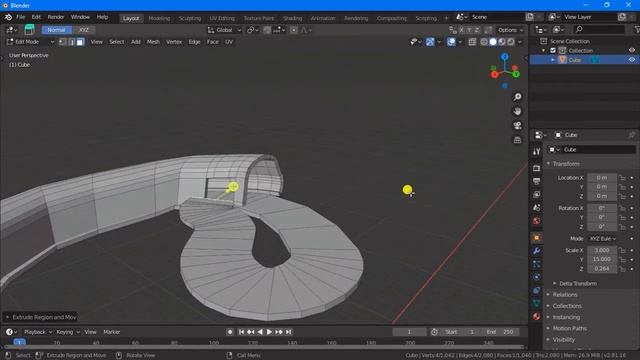
Task: Select the XYZ orientation button
Action: (x=84, y=30)
